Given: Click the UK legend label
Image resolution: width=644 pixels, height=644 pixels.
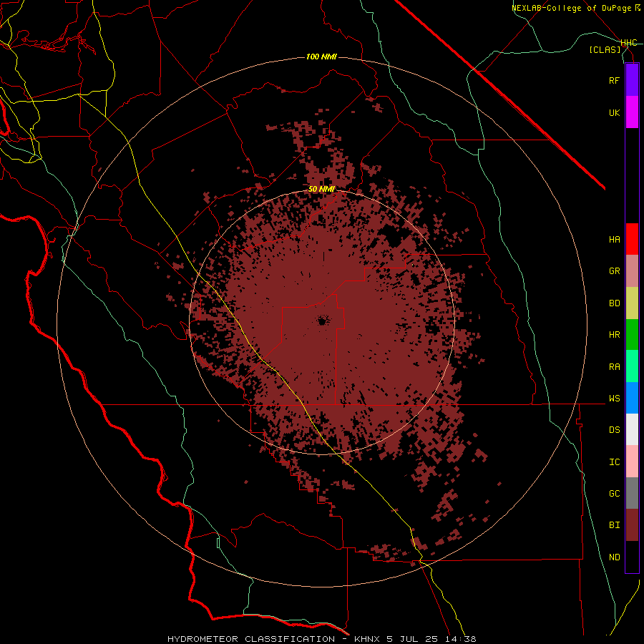Looking at the screenshot, I should (x=614, y=112).
